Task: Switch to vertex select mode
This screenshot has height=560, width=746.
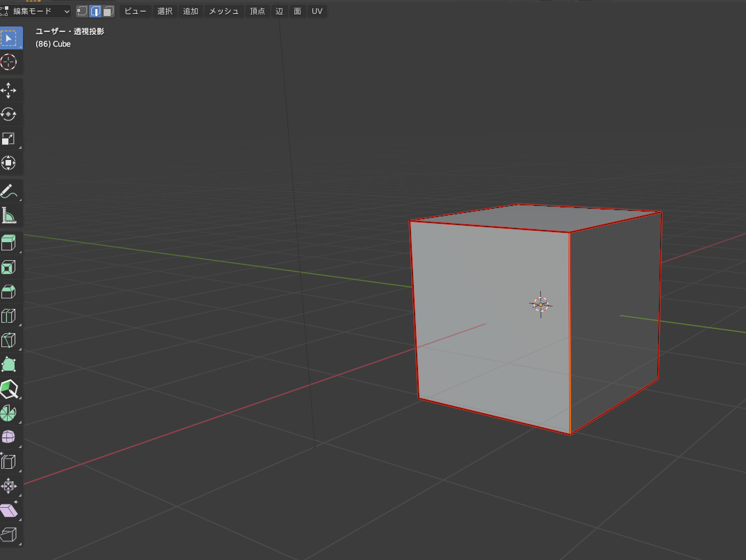Action: click(82, 11)
